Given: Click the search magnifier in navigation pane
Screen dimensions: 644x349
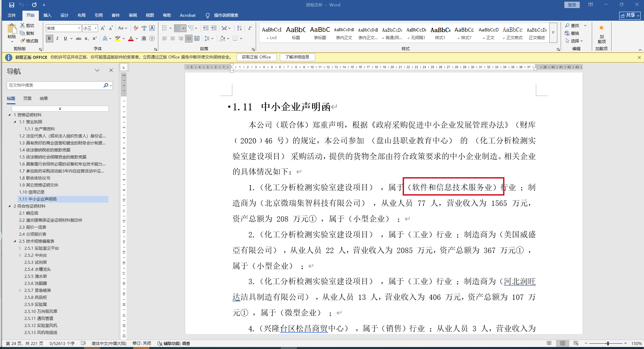Looking at the screenshot, I should point(106,85).
